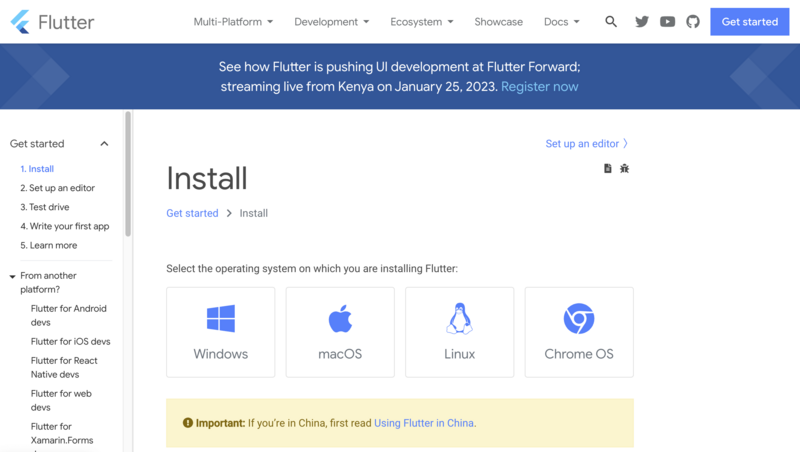Open the Development dropdown menu
The image size is (800, 452).
point(332,22)
